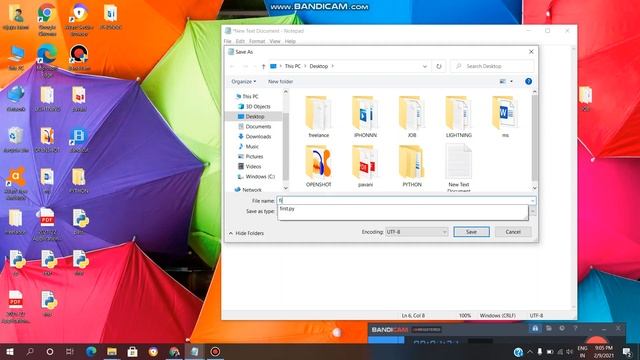The width and height of the screenshot is (640, 360).
Task: Open the OPENSHOT folder
Action: [318, 166]
